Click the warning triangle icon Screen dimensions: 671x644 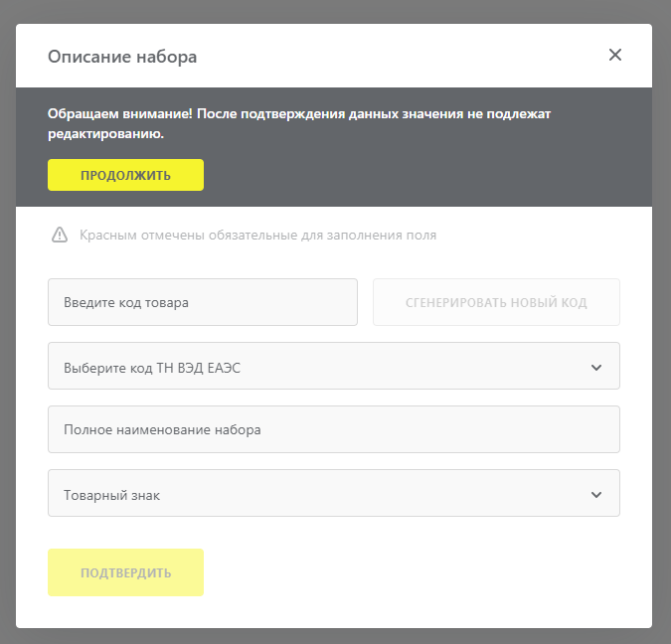point(60,235)
